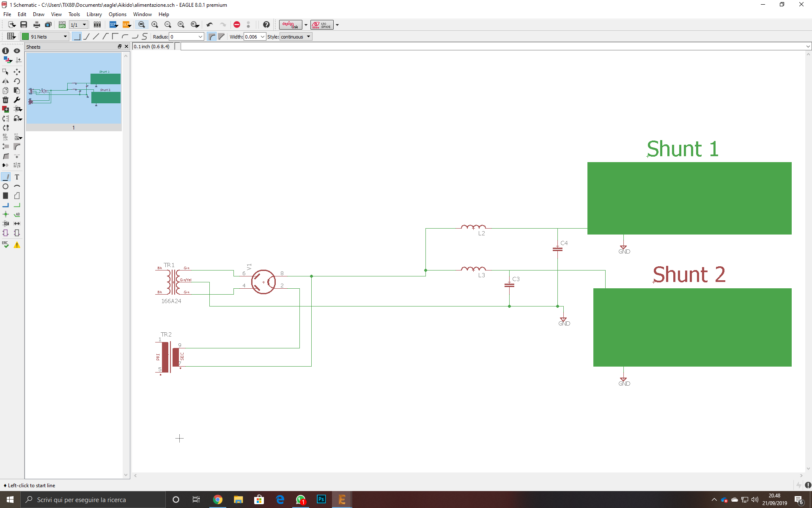Click the Zoom out icon
This screenshot has height=508, width=812.
tap(168, 25)
